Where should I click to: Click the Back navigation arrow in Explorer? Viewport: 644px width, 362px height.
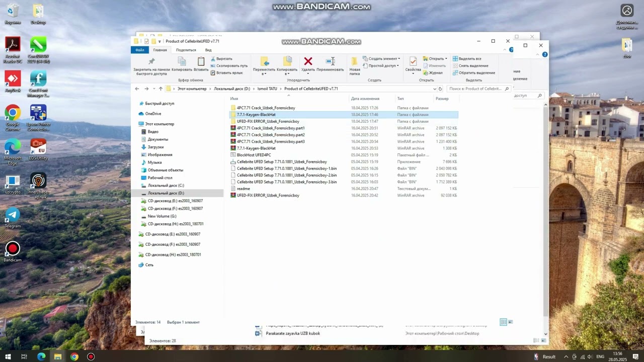click(137, 89)
